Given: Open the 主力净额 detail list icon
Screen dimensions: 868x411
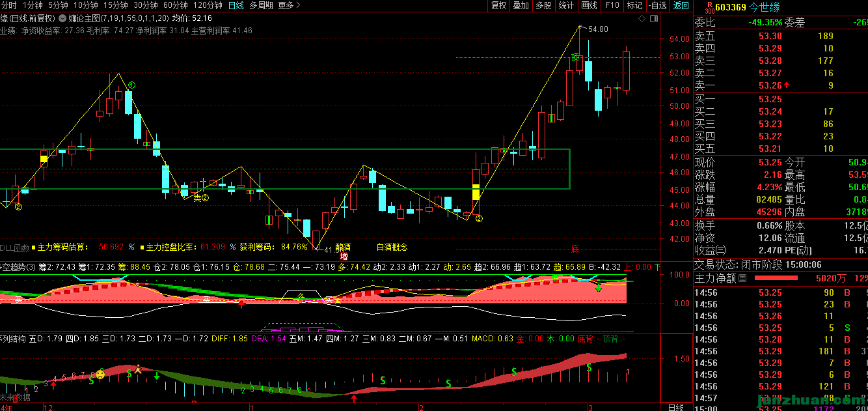Looking at the screenshot, I should [x=742, y=278].
